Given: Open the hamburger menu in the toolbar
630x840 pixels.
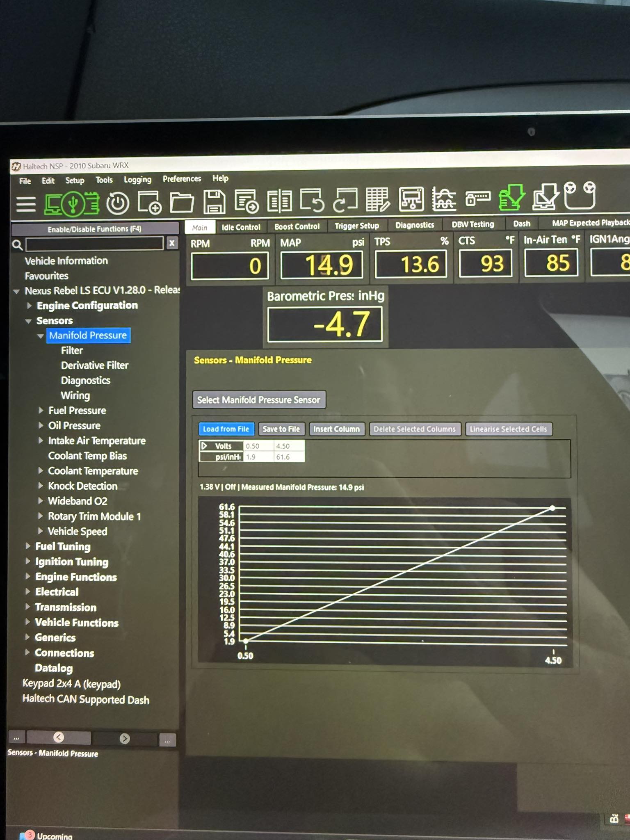Looking at the screenshot, I should (x=26, y=204).
